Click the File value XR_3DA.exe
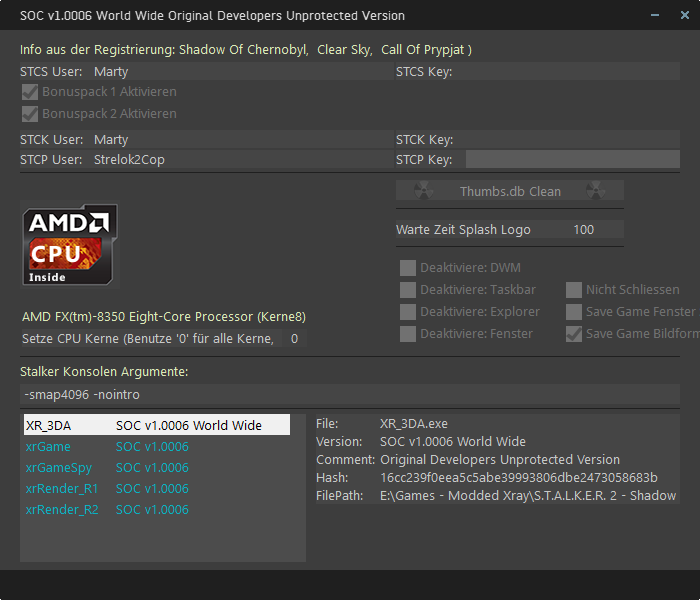Image resolution: width=700 pixels, height=600 pixels. tap(414, 424)
